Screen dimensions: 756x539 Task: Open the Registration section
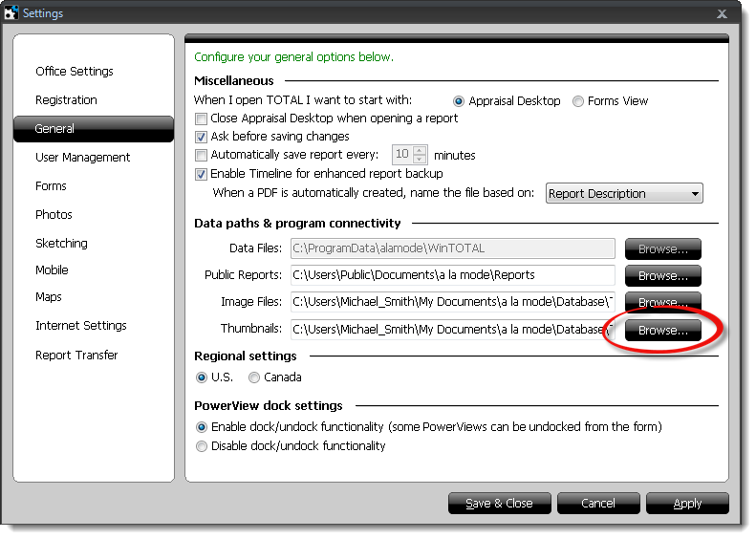point(66,99)
